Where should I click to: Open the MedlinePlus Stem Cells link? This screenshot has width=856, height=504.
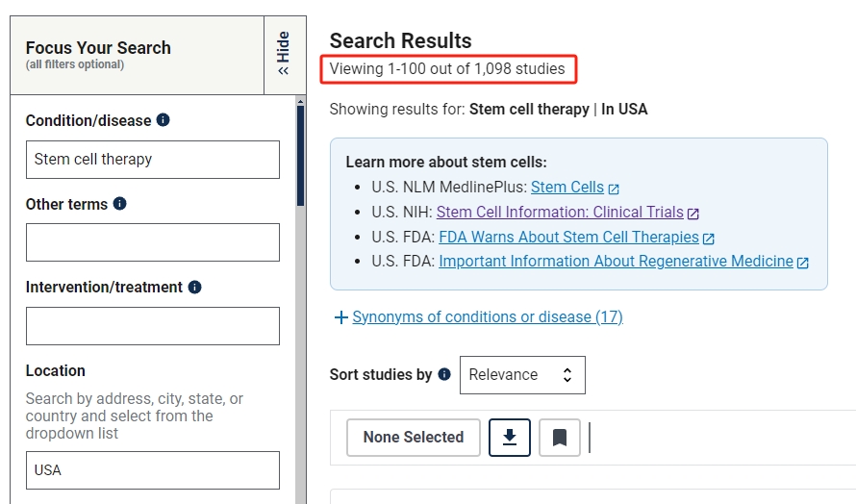[567, 188]
